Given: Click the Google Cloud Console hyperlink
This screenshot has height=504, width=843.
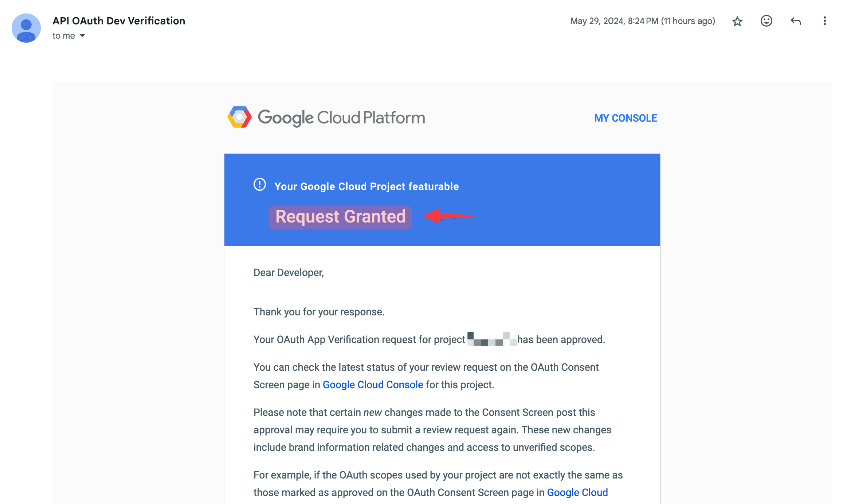Looking at the screenshot, I should coord(372,385).
